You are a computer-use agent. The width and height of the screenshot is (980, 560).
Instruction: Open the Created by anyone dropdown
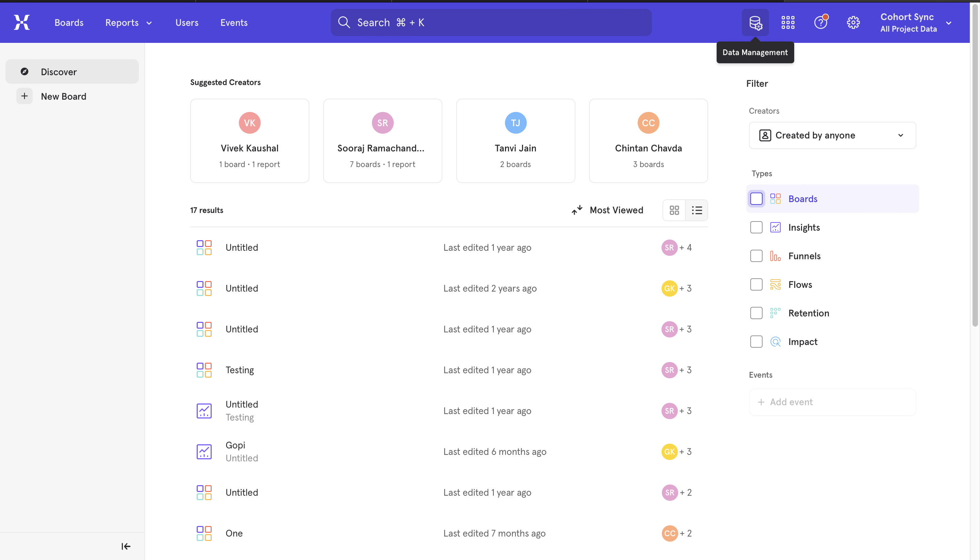pyautogui.click(x=832, y=135)
